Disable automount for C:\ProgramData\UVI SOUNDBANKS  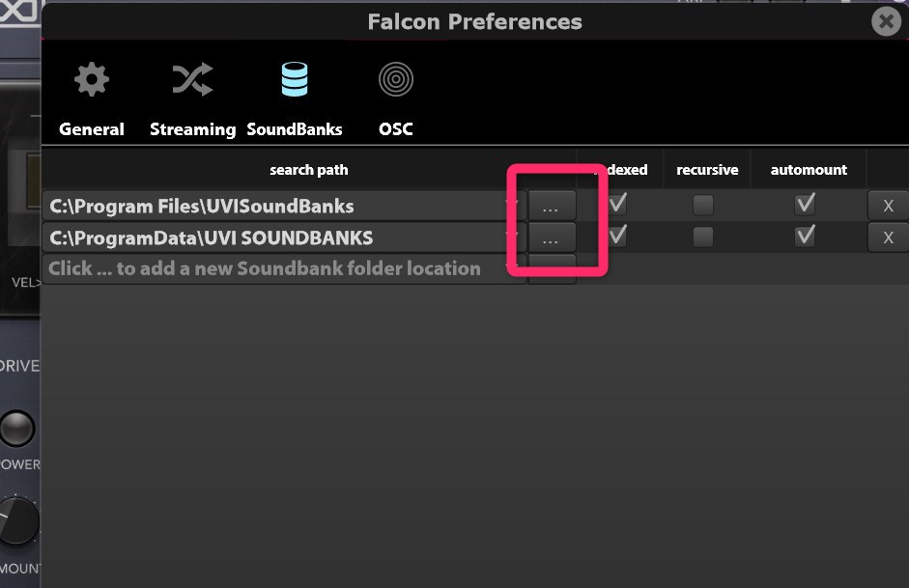(804, 237)
